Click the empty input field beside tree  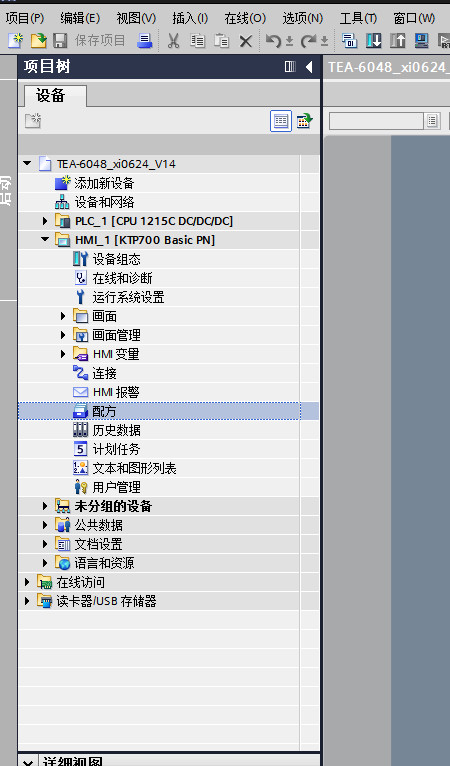[376, 121]
